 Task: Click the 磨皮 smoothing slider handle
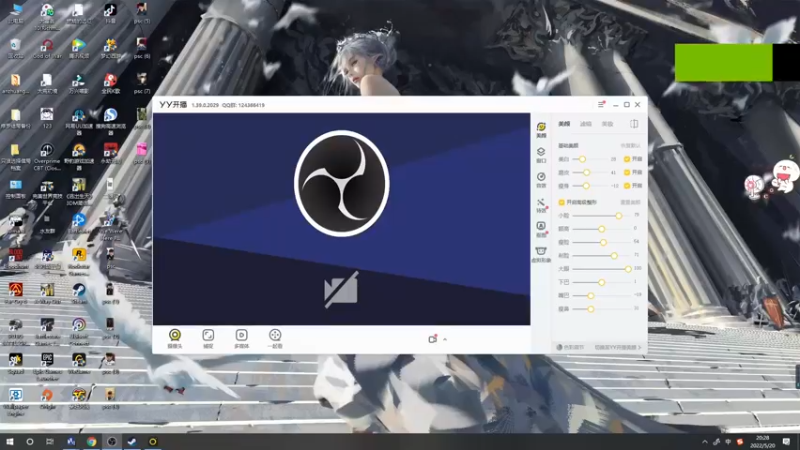click(x=587, y=172)
